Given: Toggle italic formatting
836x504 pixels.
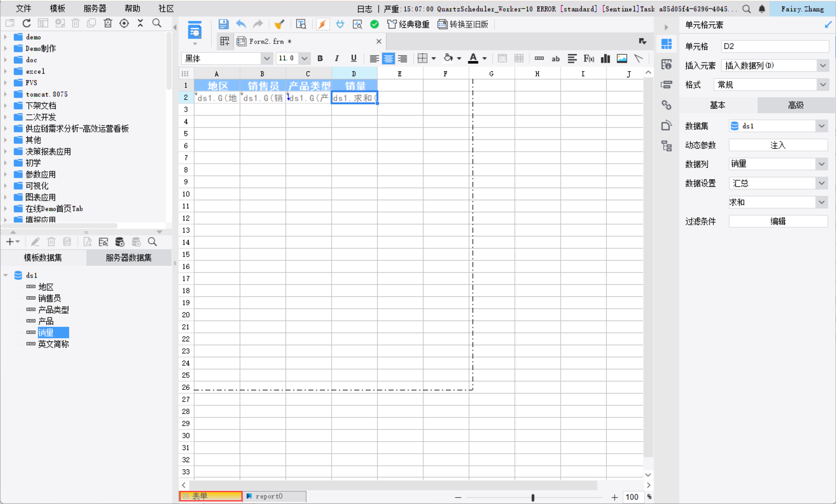Looking at the screenshot, I should click(x=336, y=58).
